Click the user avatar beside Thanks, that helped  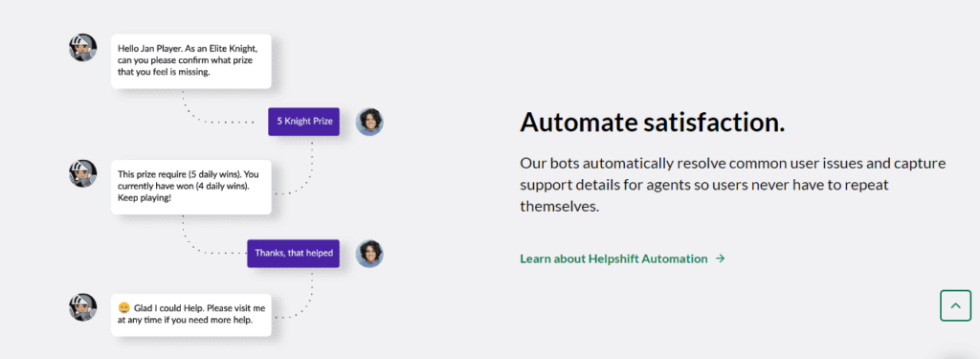pyautogui.click(x=369, y=254)
